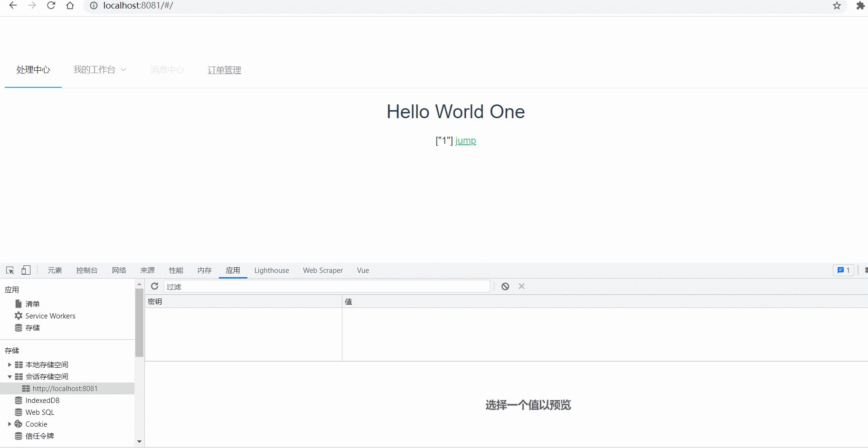
Task: Click the Web SQL database icon
Action: [19, 412]
